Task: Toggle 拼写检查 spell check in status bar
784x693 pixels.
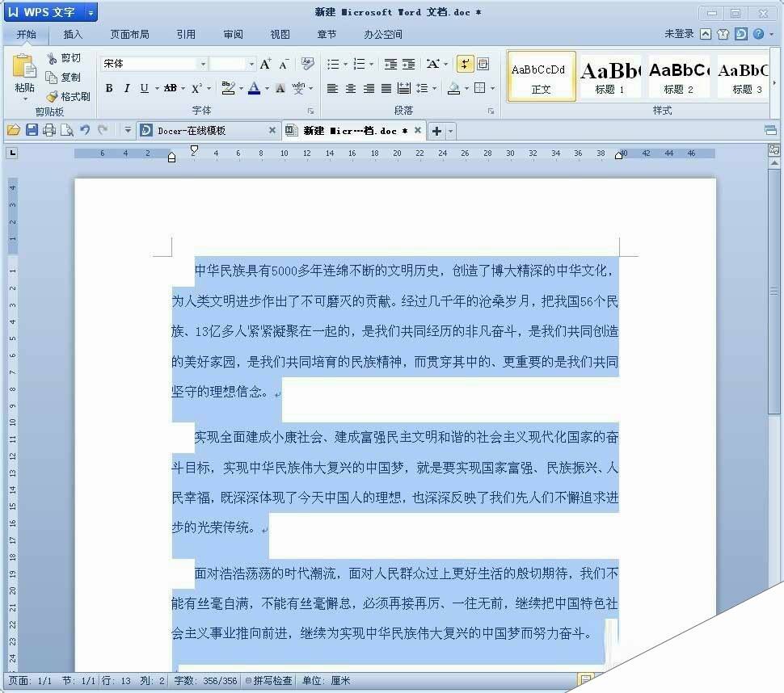Action: (268, 681)
